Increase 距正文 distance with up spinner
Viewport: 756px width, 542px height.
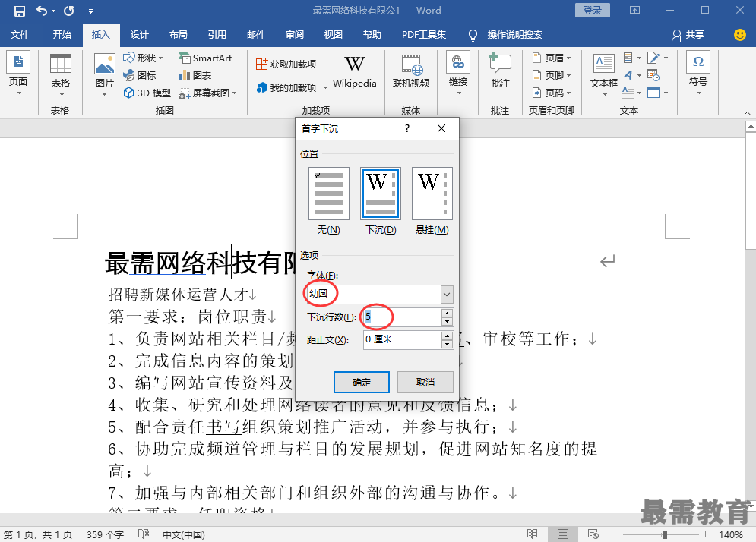pyautogui.click(x=447, y=336)
